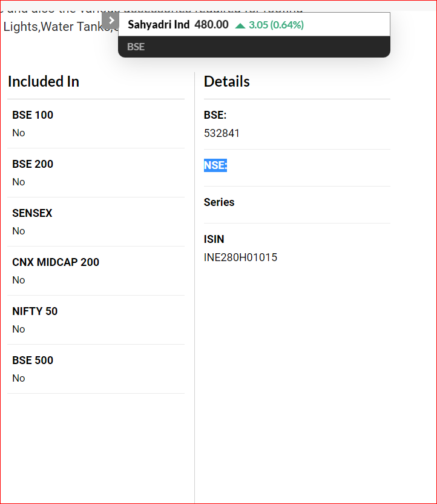Click the NIFTY 50 label
Screen dimensions: 437x504
(34, 311)
